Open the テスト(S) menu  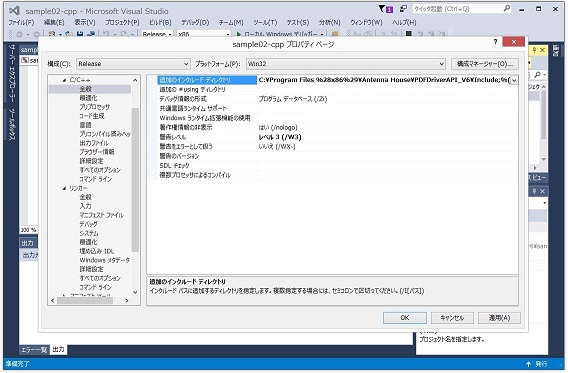point(298,22)
